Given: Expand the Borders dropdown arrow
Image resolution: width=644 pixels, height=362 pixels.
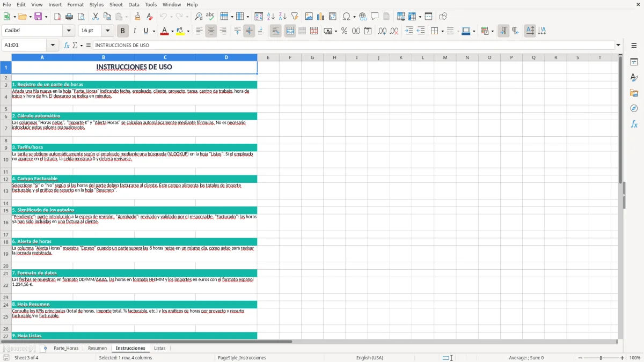Looking at the screenshot, I should click(442, 31).
